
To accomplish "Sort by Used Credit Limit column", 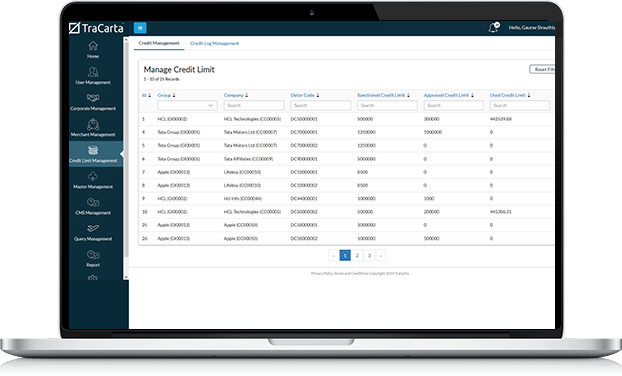I will click(x=510, y=95).
